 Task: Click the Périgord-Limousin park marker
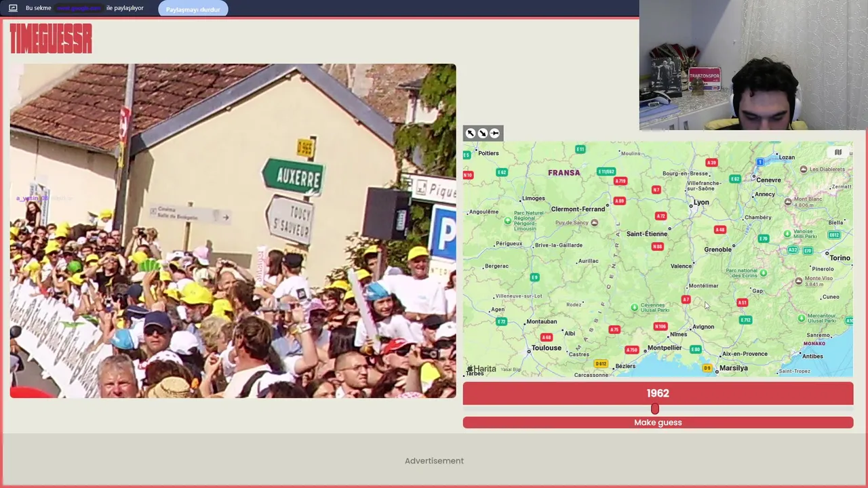pos(508,221)
